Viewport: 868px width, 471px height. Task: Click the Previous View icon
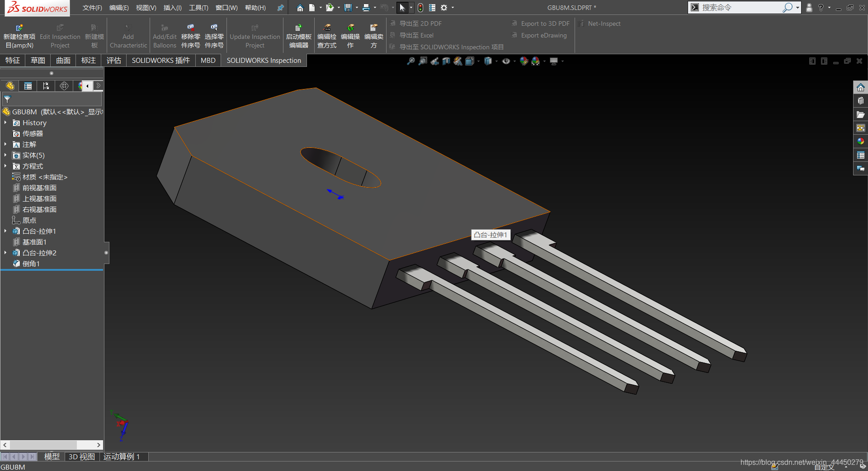pos(434,61)
